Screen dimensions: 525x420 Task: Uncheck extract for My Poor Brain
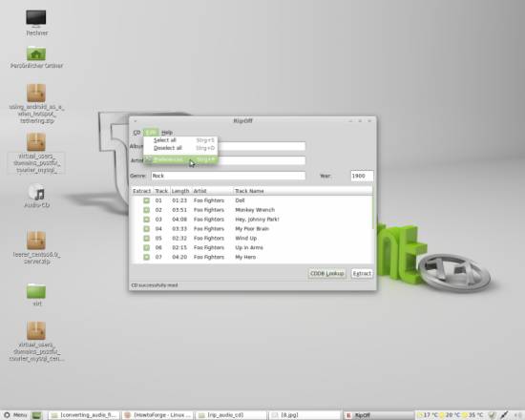(146, 229)
